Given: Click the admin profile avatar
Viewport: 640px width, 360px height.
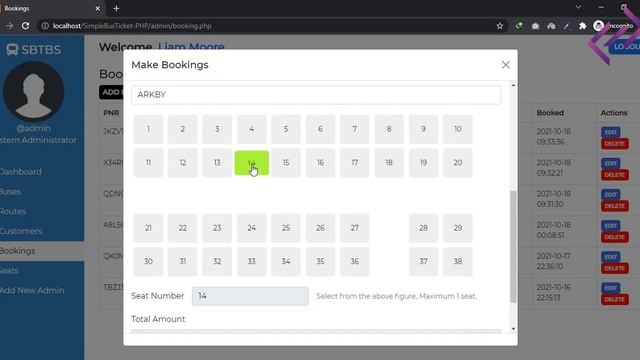Looking at the screenshot, I should (33, 91).
